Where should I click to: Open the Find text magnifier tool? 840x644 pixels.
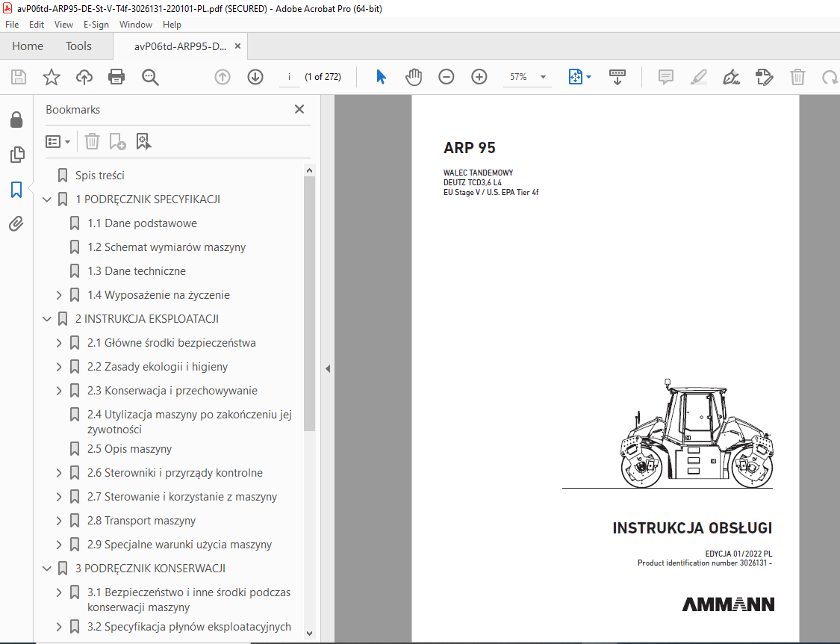coord(150,77)
